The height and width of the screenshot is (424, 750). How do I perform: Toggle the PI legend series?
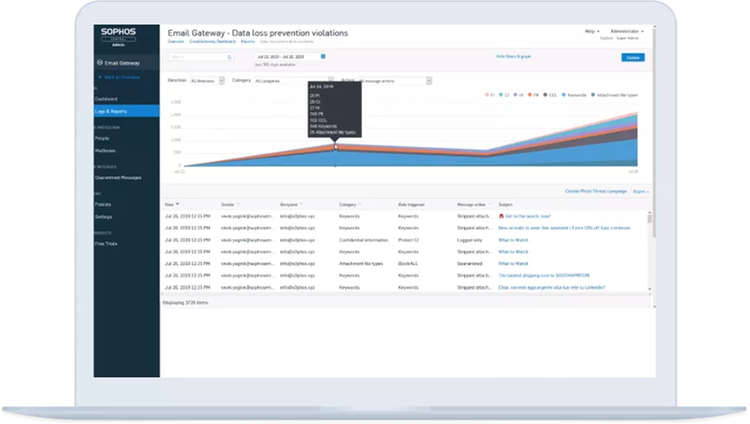tap(489, 95)
